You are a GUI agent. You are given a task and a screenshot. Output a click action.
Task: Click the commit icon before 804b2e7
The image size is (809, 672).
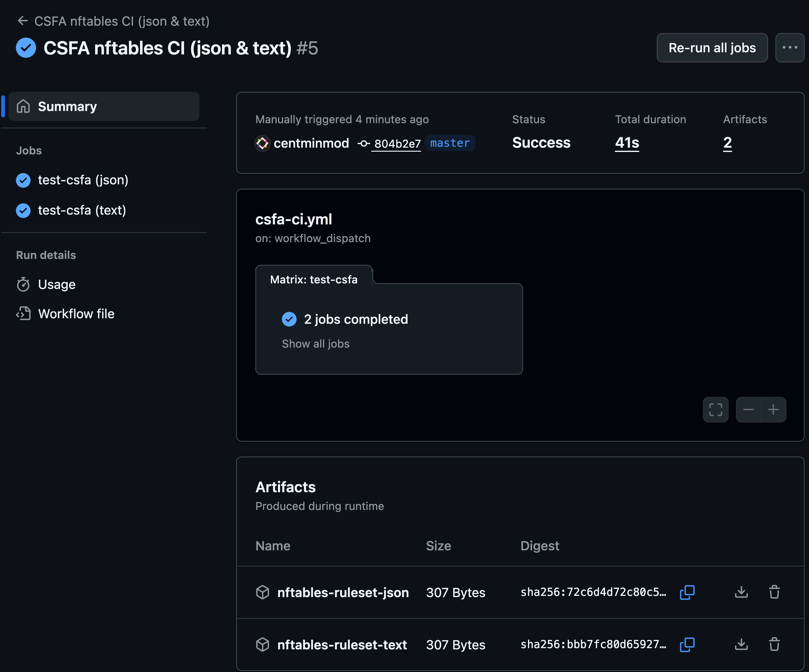pos(363,144)
